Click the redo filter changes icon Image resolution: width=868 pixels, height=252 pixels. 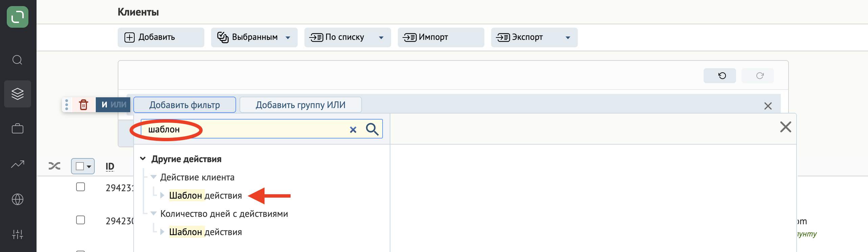[x=757, y=76]
